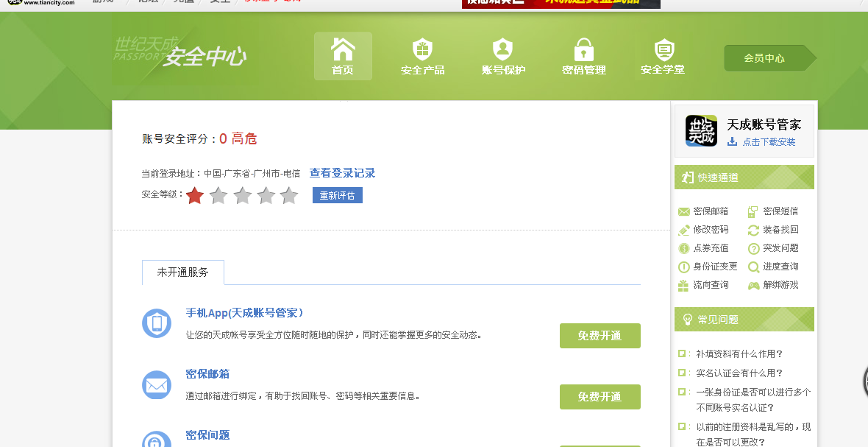Click the gamepad icon beside 解绑游戏
868x447 pixels.
coord(753,286)
